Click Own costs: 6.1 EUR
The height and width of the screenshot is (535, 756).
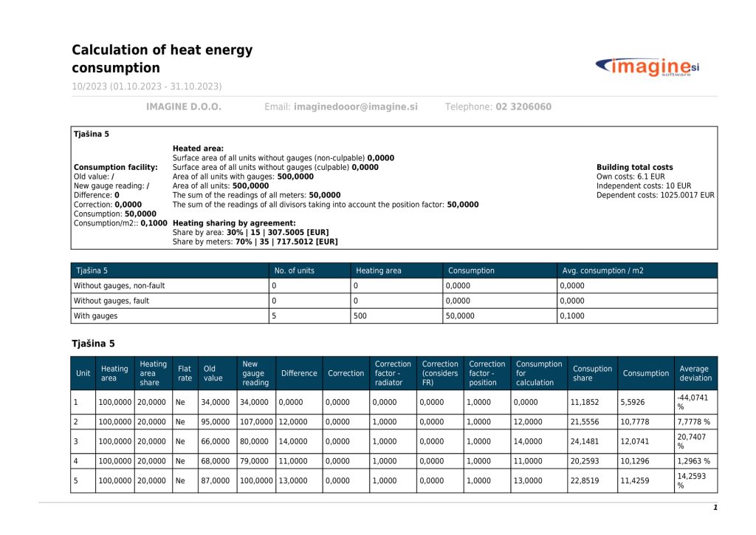pyautogui.click(x=630, y=177)
